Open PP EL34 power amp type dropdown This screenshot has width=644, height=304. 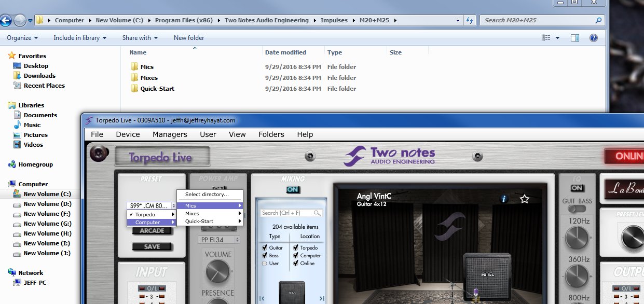220,240
